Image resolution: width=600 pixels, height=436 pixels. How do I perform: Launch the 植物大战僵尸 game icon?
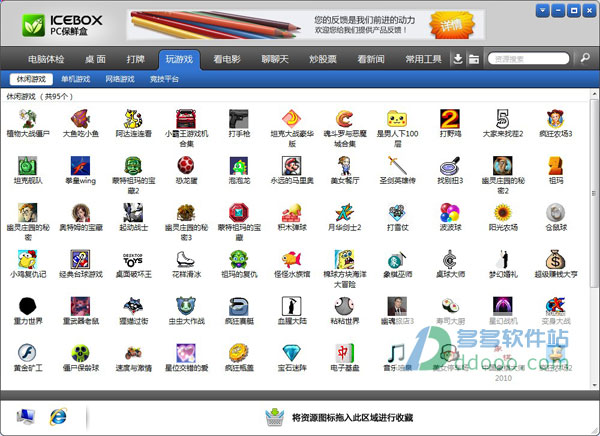point(28,119)
